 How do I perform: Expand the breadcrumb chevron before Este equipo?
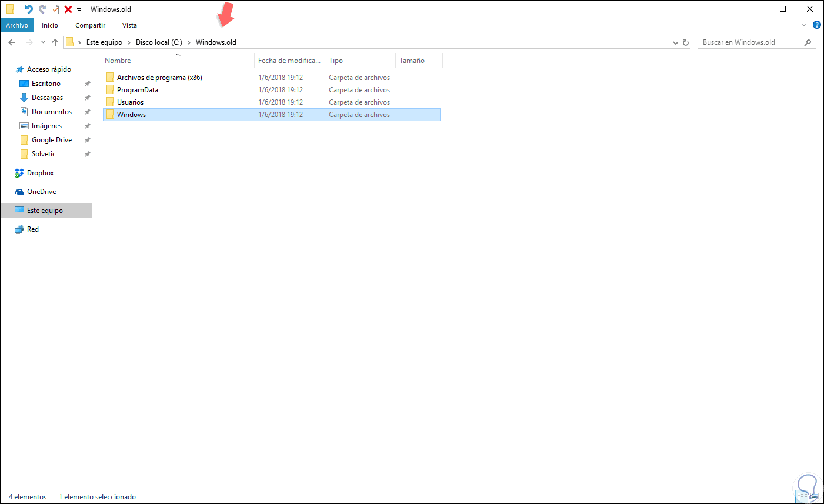tap(79, 42)
